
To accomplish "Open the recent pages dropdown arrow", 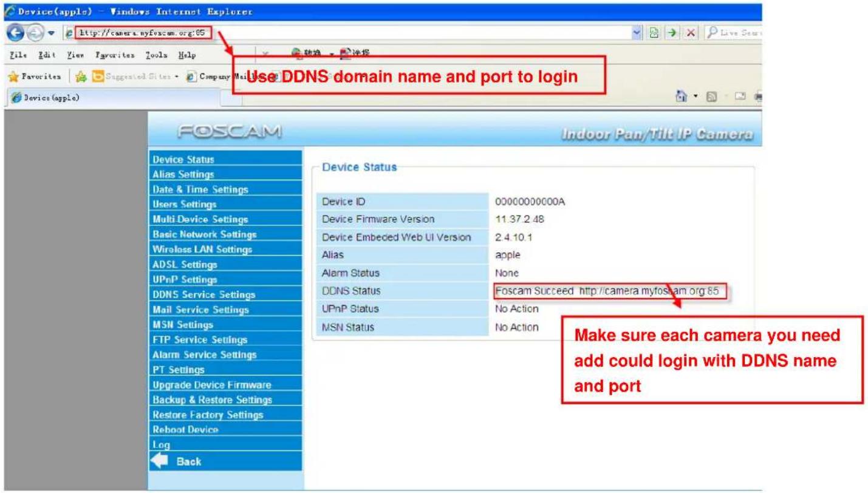I will [51, 33].
